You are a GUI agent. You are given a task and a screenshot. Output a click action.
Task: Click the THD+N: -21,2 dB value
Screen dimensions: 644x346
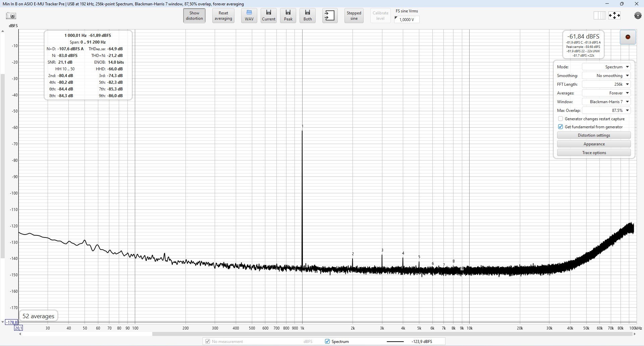click(x=115, y=56)
